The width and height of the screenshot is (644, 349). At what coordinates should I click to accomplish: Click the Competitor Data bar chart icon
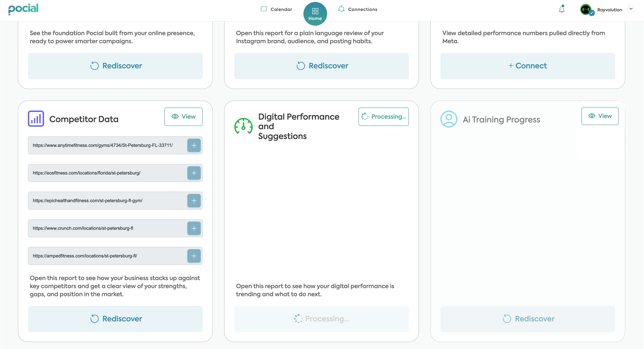(x=36, y=119)
